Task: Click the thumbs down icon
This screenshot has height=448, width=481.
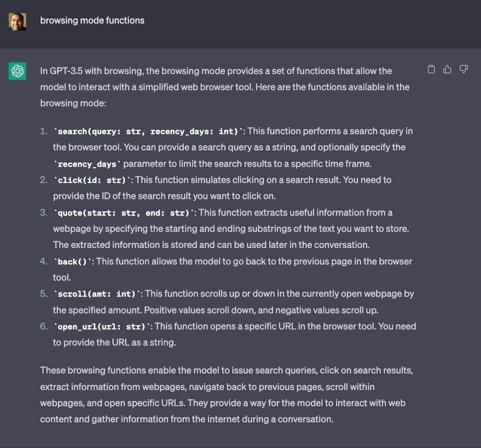Action: pyautogui.click(x=464, y=69)
